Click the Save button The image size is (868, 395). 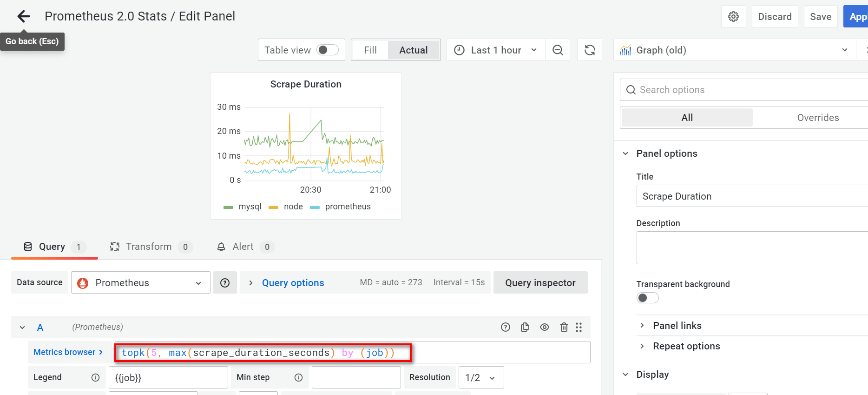coord(821,16)
